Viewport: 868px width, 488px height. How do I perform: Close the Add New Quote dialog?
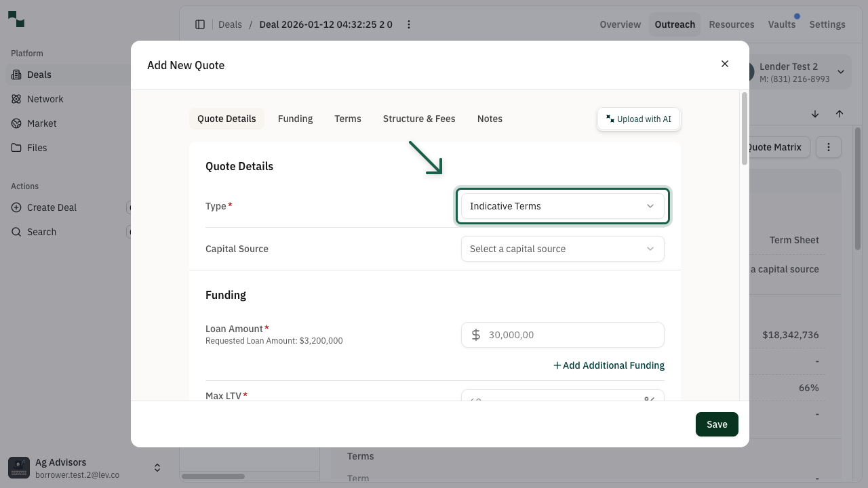point(725,64)
